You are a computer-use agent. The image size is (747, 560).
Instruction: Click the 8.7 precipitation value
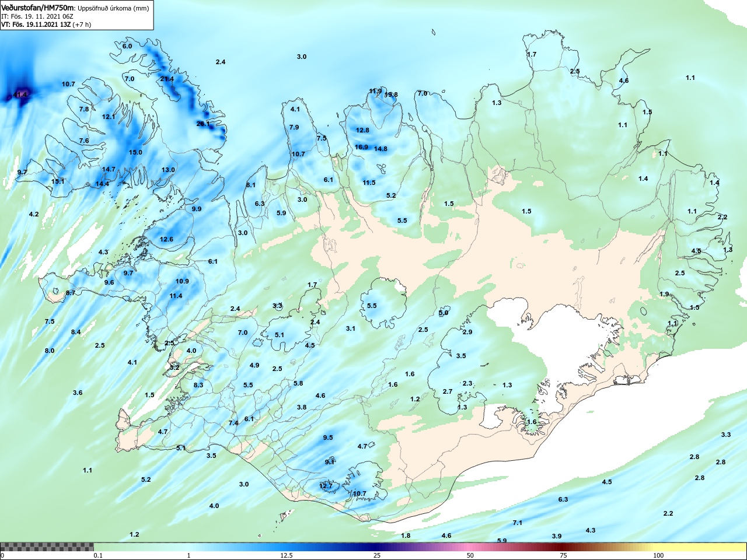pos(71,293)
